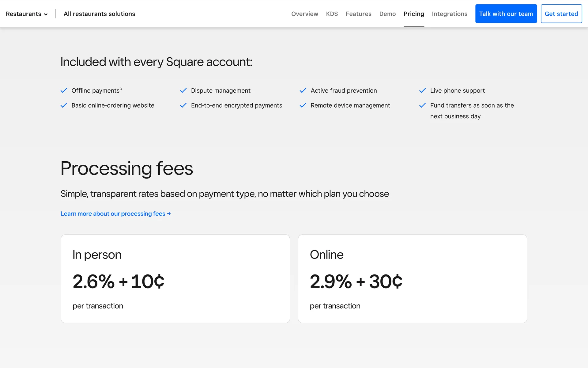Screen dimensions: 588x368
Task: Jump to the Integrations tab
Action: (449, 14)
